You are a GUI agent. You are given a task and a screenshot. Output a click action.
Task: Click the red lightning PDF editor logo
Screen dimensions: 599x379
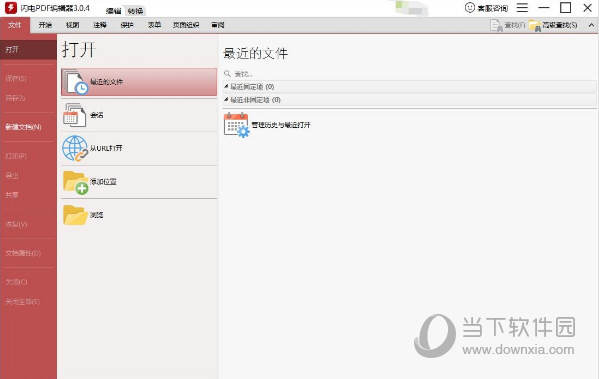tap(11, 8)
